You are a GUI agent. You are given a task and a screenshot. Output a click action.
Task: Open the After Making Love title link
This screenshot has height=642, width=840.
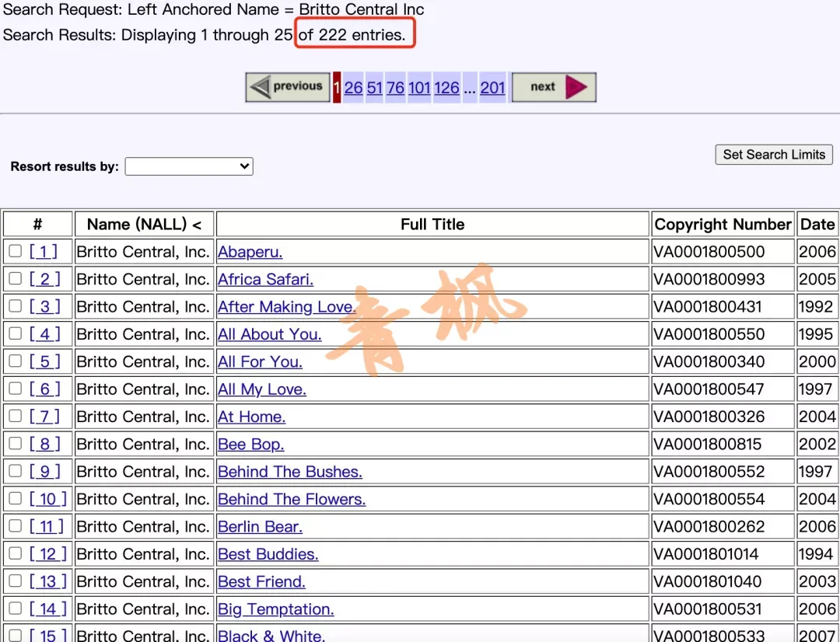pyautogui.click(x=286, y=306)
